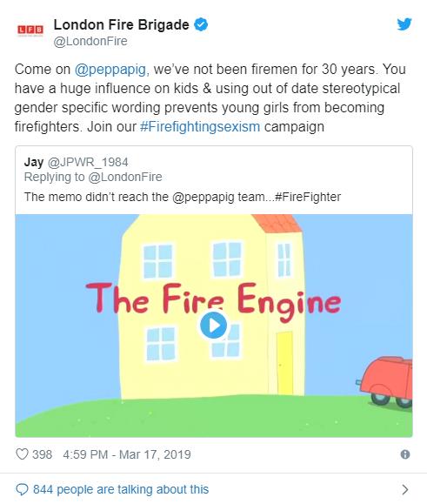The image size is (427, 504).
Task: Open Jay's profile in the quoted tweet
Action: (x=34, y=162)
